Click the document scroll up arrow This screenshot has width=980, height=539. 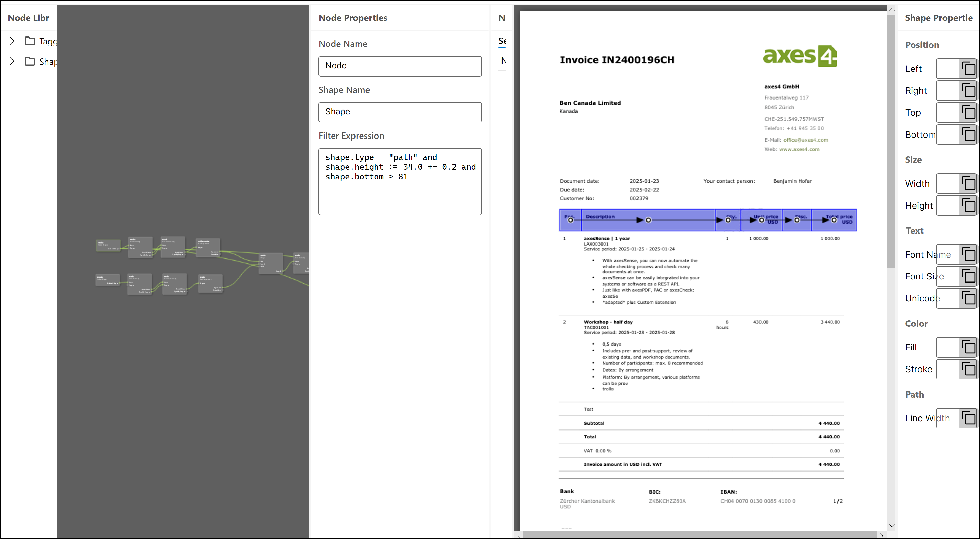[891, 9]
